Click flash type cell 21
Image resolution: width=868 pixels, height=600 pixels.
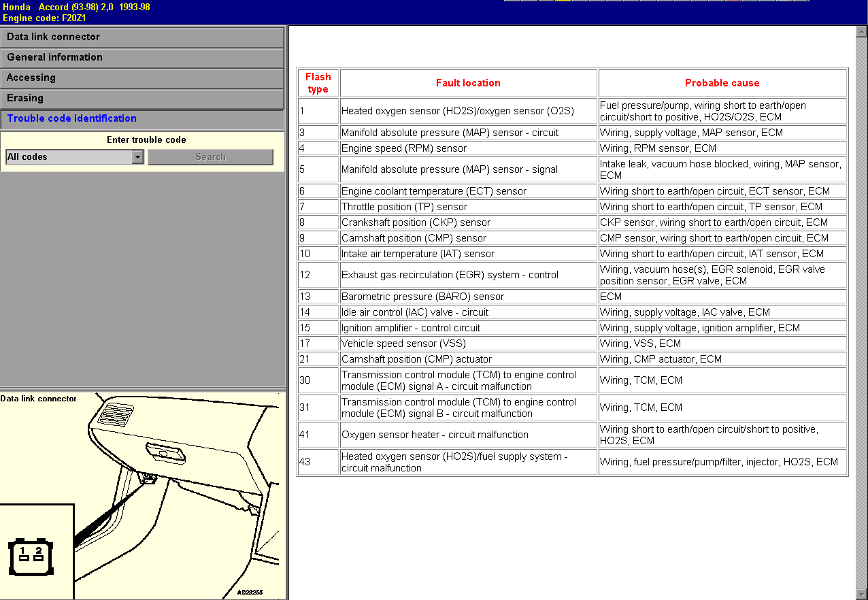pos(318,359)
